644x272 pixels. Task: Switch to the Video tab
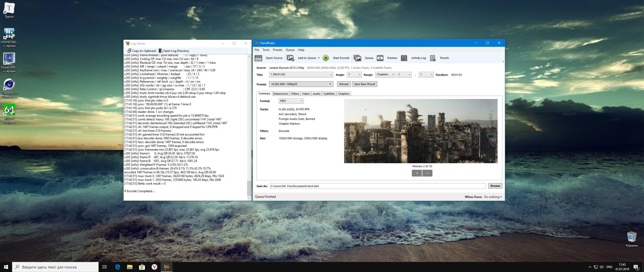[x=306, y=94]
